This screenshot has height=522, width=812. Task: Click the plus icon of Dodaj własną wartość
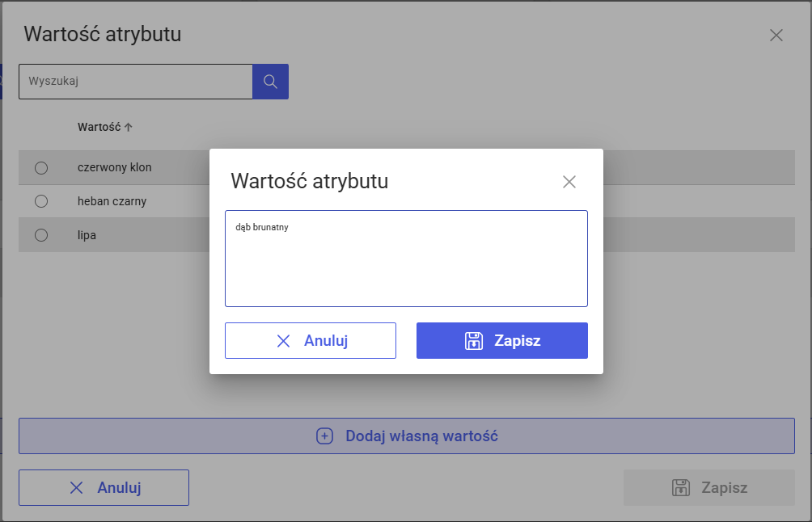[324, 436]
